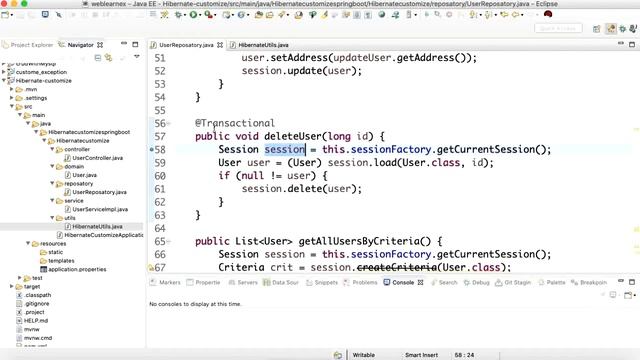This screenshot has width=640, height=360.
Task: Select the Java EE perspective icon
Action: [611, 29]
